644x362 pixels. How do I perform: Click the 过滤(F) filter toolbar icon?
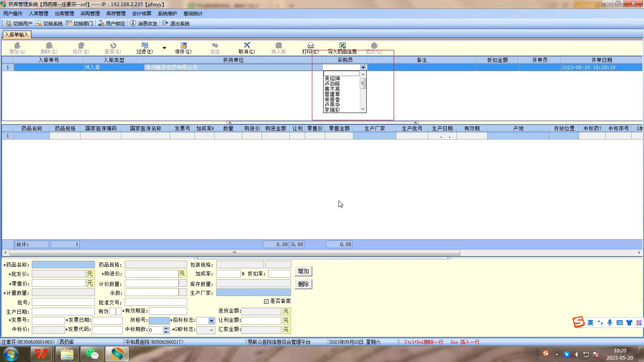pyautogui.click(x=144, y=48)
